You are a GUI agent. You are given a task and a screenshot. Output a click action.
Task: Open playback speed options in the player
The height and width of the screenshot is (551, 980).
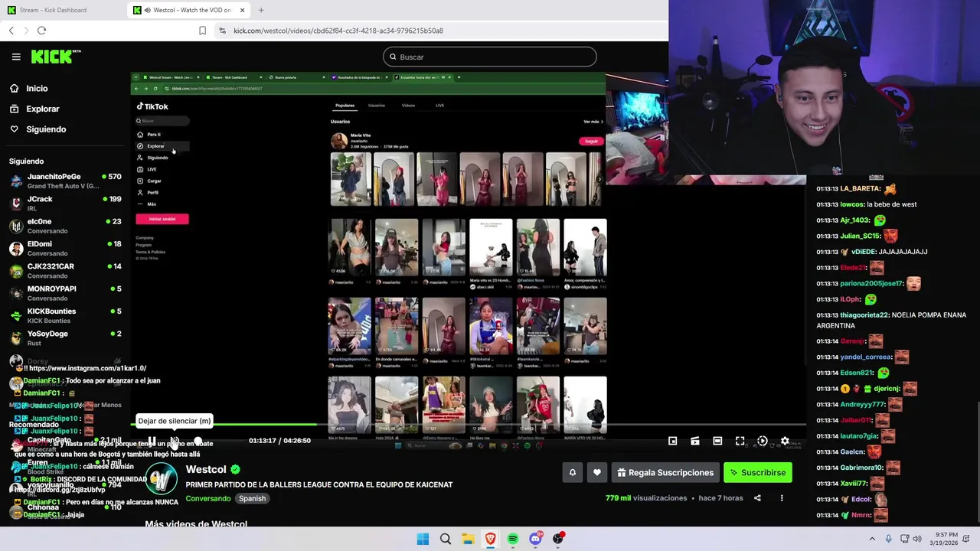(763, 441)
